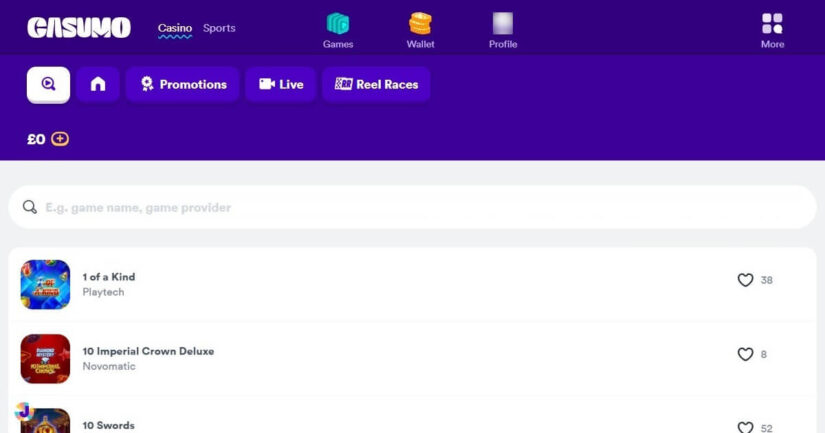Go to the home icon button
The height and width of the screenshot is (433, 825).
(98, 84)
